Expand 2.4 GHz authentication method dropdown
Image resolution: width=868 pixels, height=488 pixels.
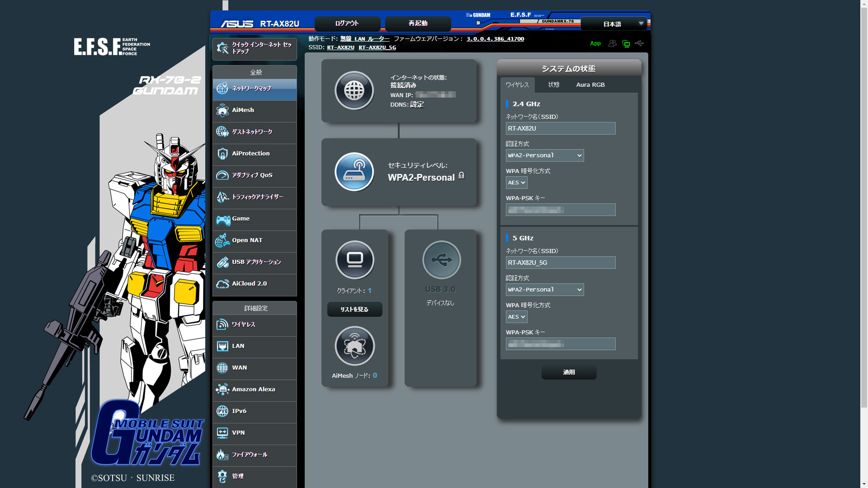click(544, 155)
